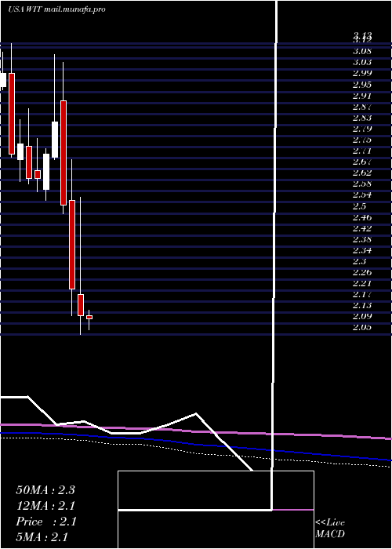This screenshot has width=392, height=549.
Task: Click the 2.38 price axis label
Action: click(362, 239)
